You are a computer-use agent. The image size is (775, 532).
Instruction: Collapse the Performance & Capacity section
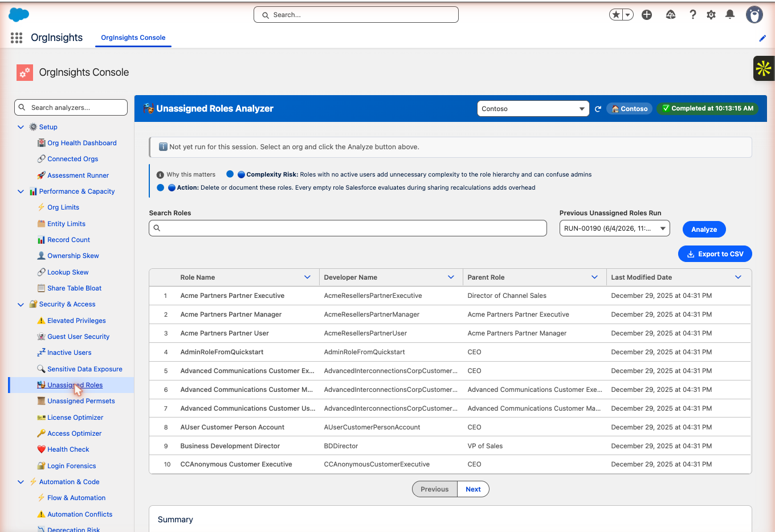(x=21, y=191)
